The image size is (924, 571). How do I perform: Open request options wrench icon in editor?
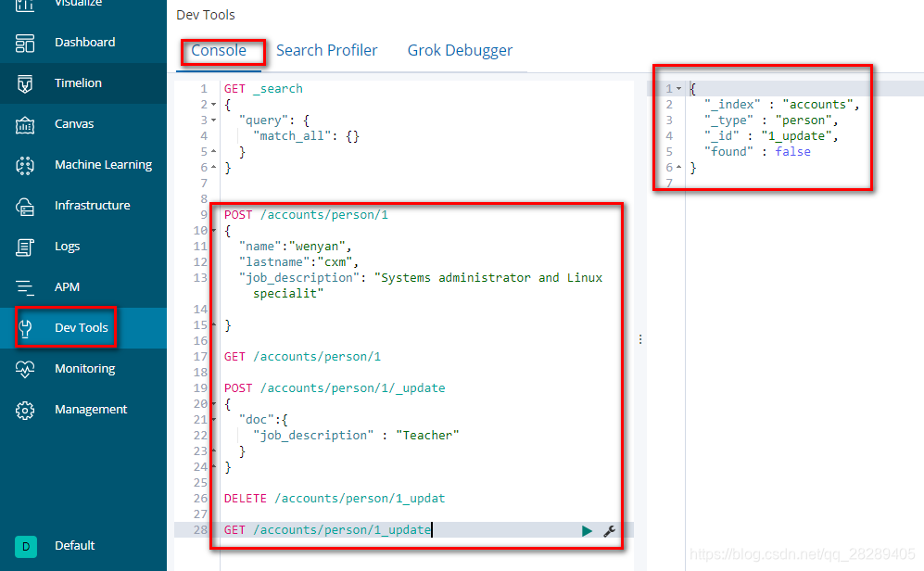(609, 531)
